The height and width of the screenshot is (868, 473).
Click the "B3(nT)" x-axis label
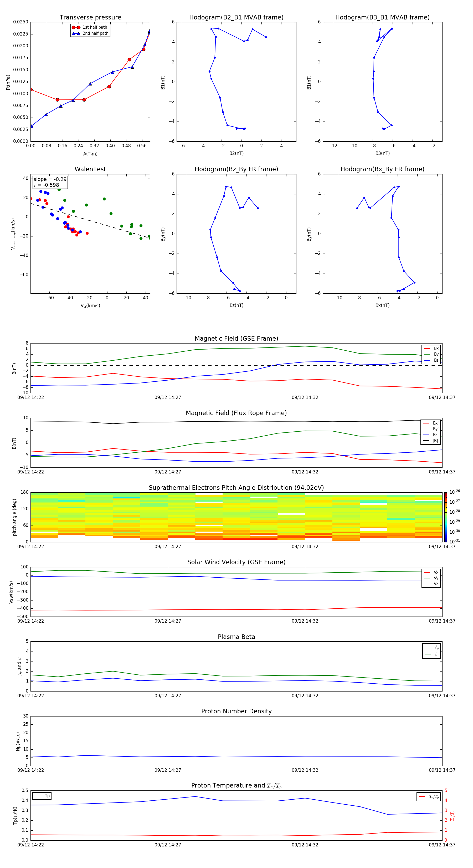point(382,153)
